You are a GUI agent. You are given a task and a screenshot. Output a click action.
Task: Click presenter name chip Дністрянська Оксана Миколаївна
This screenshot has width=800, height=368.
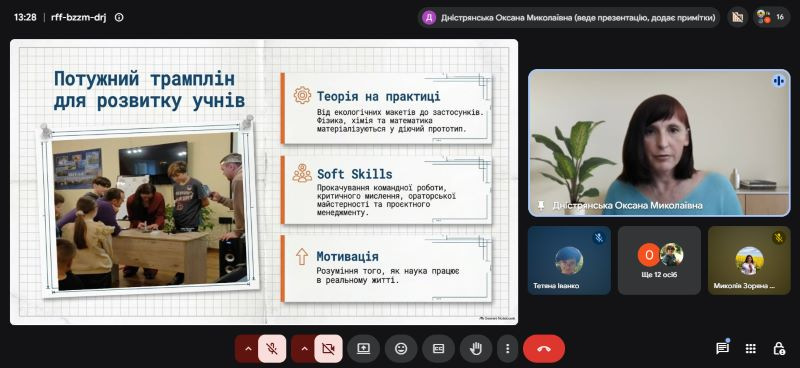569,17
